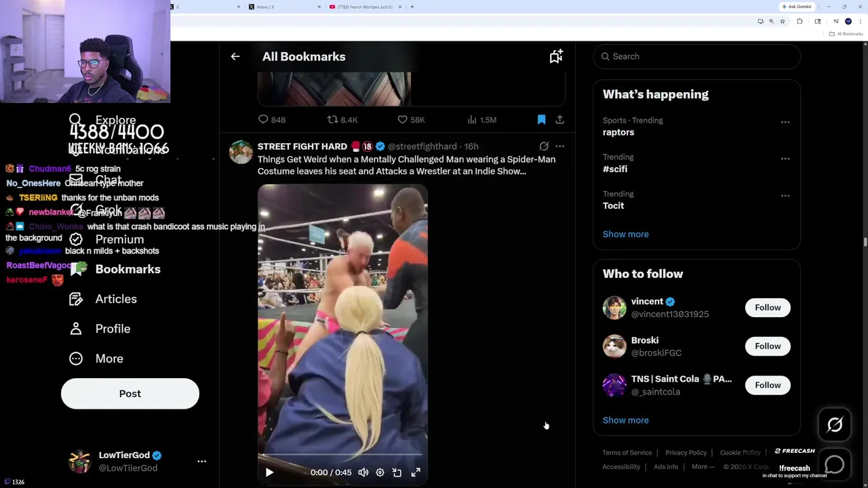Bookmark this page with the star icon
This screenshot has height=488, width=868.
click(x=782, y=22)
